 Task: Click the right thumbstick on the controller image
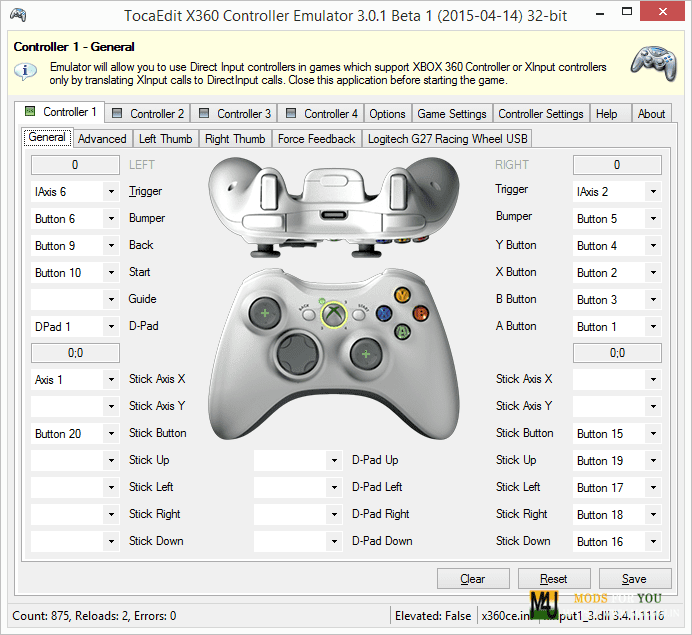tap(366, 354)
